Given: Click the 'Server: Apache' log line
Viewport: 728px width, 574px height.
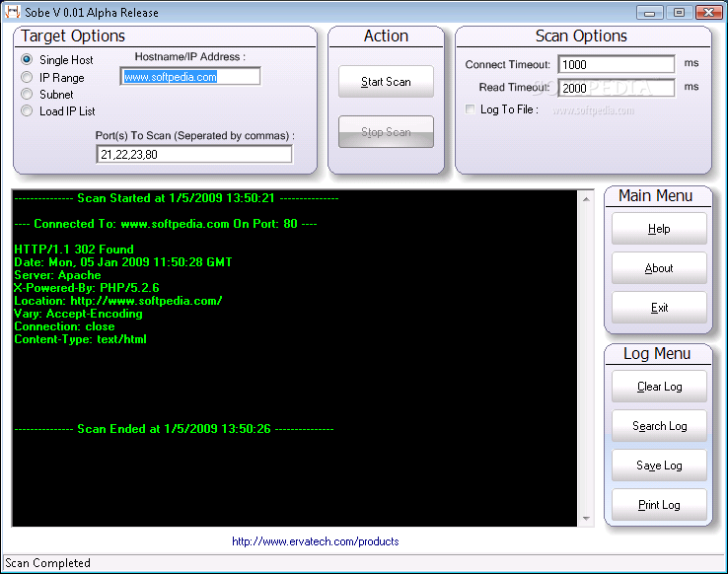Looking at the screenshot, I should pyautogui.click(x=57, y=275).
